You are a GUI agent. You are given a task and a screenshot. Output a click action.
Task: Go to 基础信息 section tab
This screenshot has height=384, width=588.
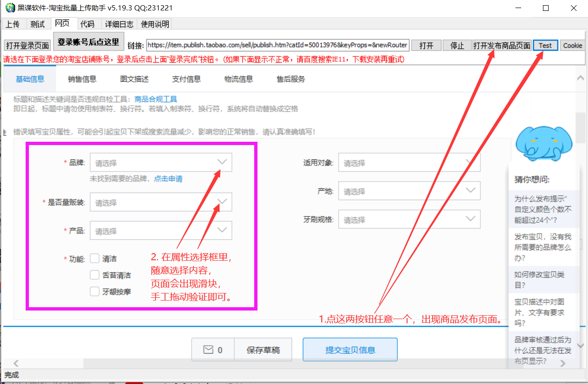point(30,79)
